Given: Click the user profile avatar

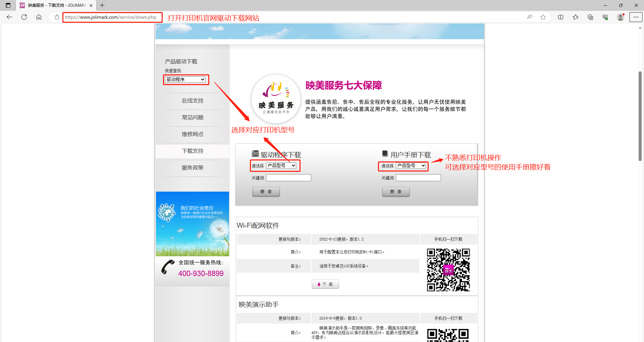Looking at the screenshot, I should 621,17.
